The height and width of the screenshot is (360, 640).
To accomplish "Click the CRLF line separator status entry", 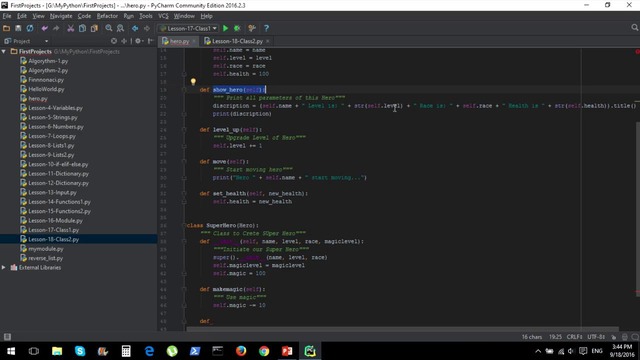I will click(x=574, y=337).
